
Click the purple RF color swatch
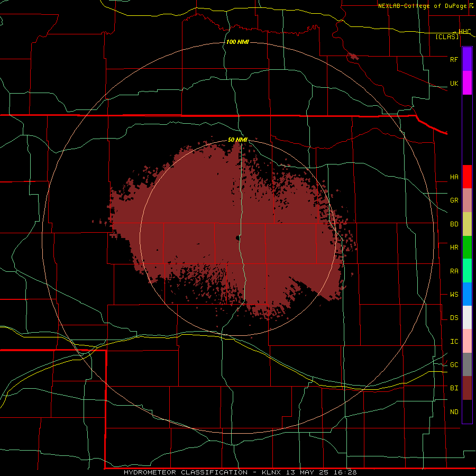click(x=467, y=59)
